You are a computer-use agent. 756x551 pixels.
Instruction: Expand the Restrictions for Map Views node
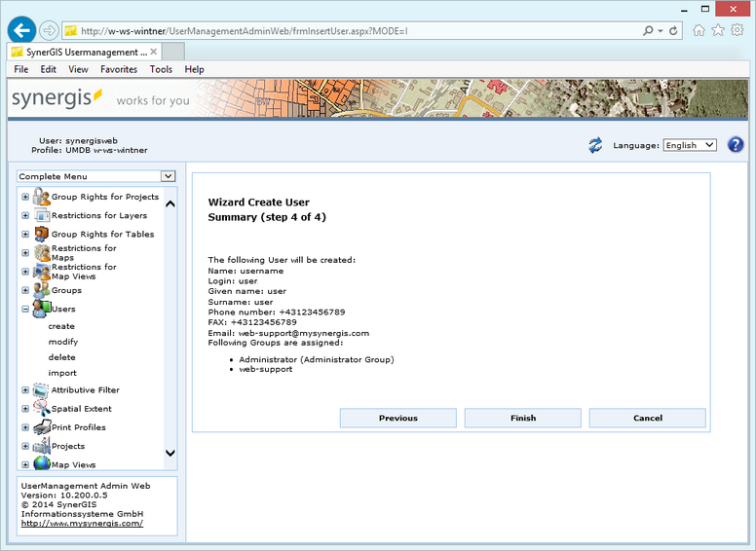tap(25, 272)
